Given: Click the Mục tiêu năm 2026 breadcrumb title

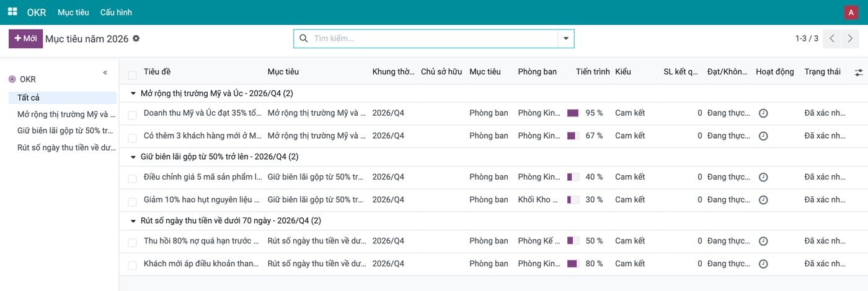Looking at the screenshot, I should pyautogui.click(x=87, y=38).
